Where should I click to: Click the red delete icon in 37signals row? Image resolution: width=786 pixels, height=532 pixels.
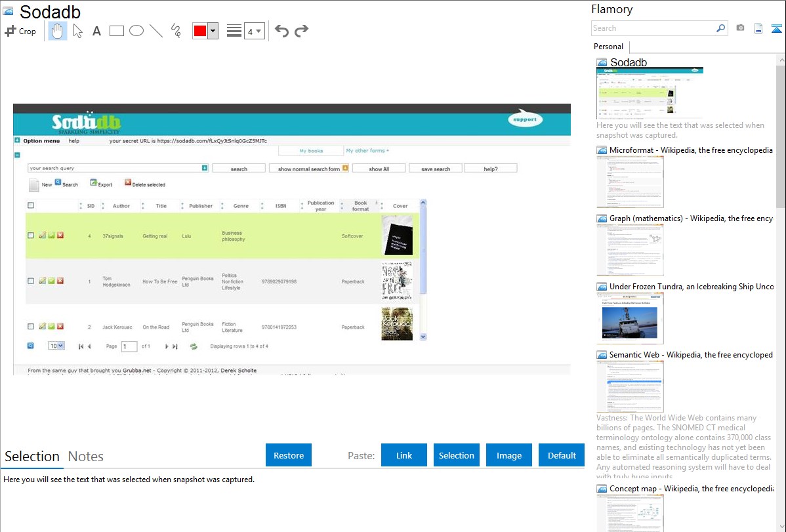coord(60,235)
